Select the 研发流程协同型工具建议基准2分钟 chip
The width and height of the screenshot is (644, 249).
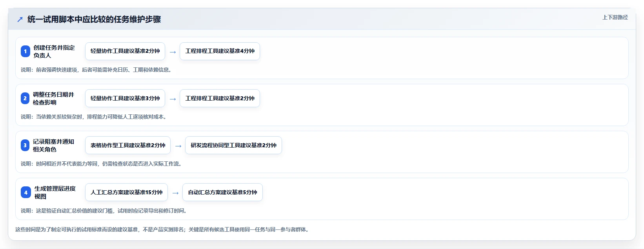tap(233, 145)
